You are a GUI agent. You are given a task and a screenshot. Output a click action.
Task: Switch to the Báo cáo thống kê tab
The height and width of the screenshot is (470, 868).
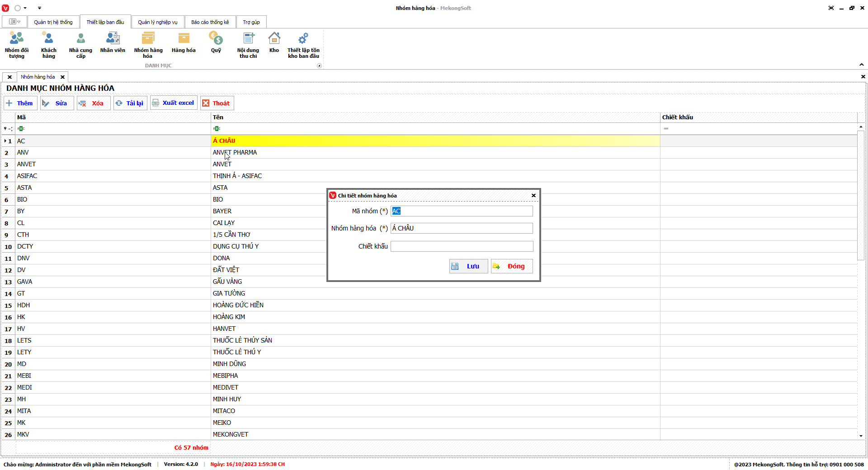210,22
